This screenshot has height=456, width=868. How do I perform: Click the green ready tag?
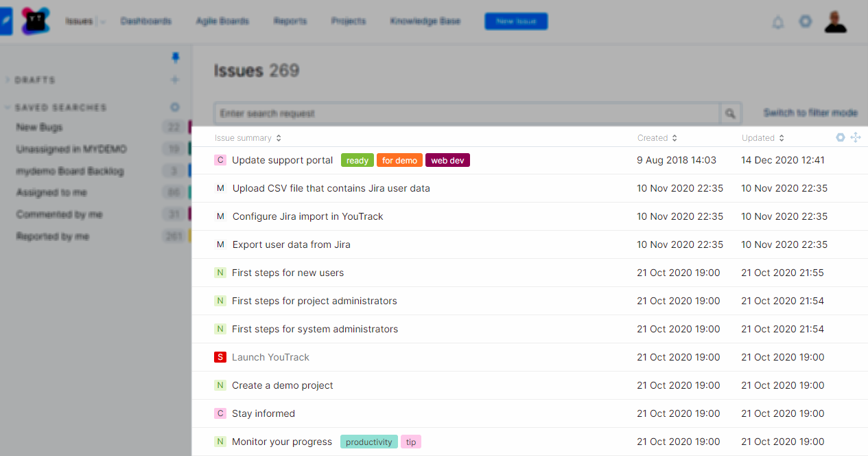click(357, 160)
